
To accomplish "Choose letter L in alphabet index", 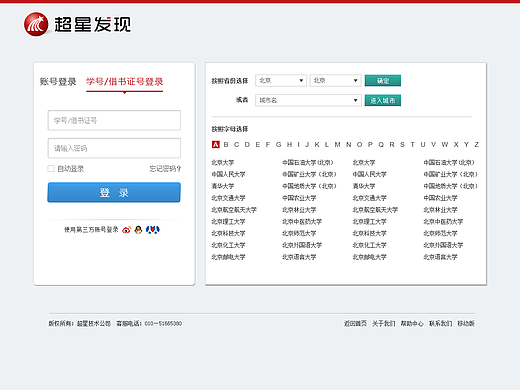I will [327, 144].
